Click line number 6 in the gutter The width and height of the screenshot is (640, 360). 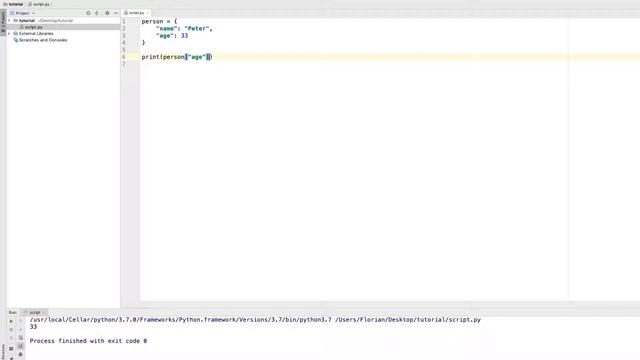pos(124,57)
